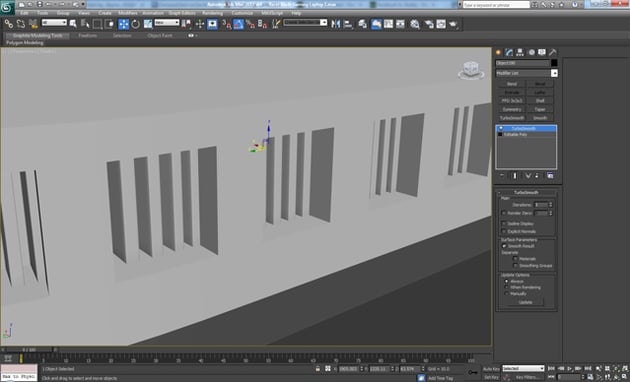This screenshot has height=382, width=630.
Task: Open the Utilities hammer panel tab
Action: (x=553, y=52)
